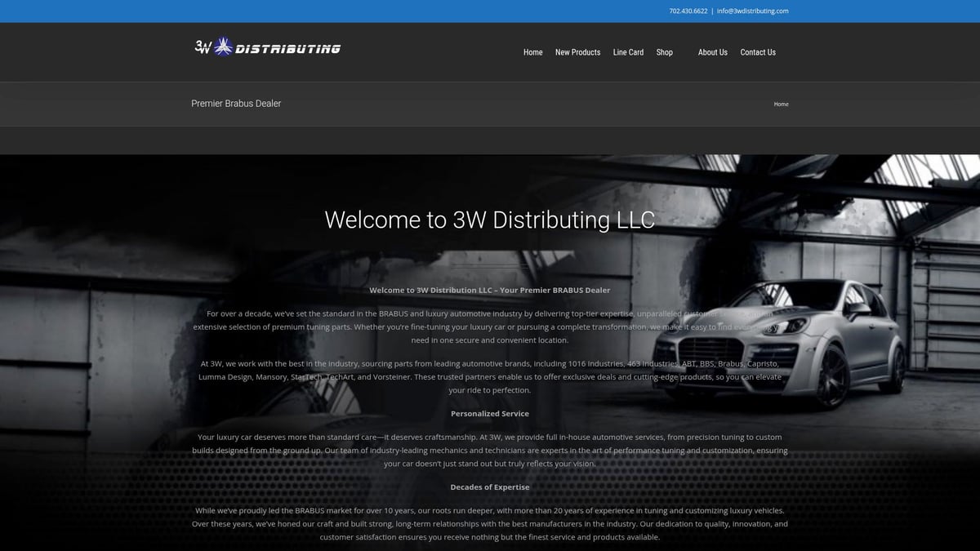The width and height of the screenshot is (980, 551).
Task: Go to the Home menu item
Action: 532,52
